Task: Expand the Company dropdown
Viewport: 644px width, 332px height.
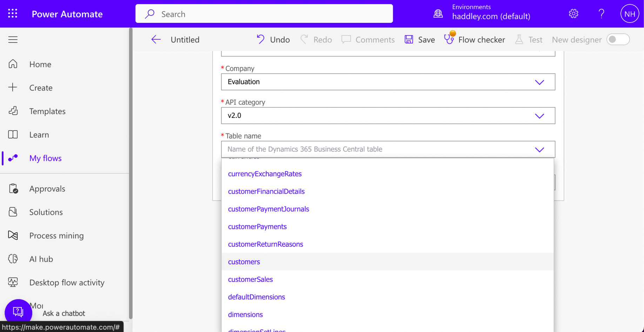Action: coord(539,82)
